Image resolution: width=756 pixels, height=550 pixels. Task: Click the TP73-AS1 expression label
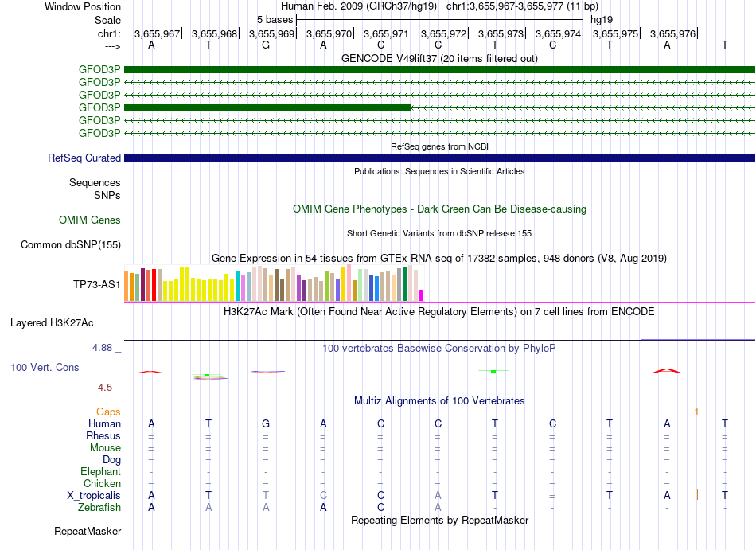[x=97, y=284]
